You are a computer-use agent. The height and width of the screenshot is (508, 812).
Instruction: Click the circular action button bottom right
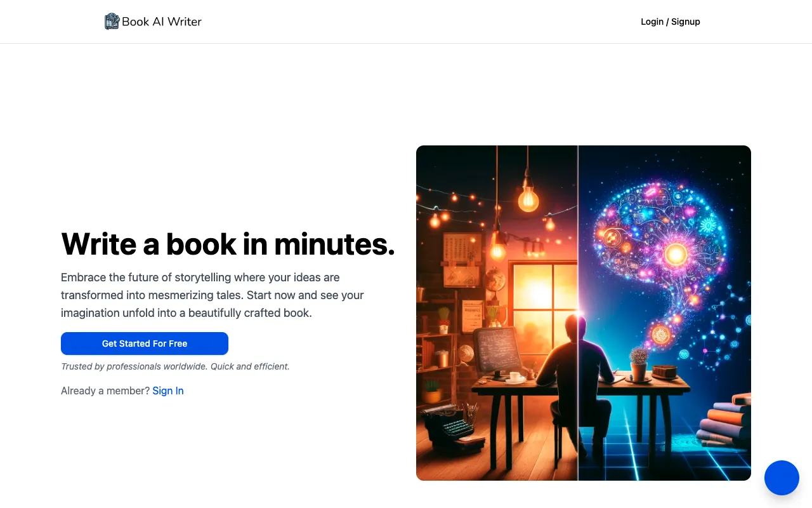point(782,478)
